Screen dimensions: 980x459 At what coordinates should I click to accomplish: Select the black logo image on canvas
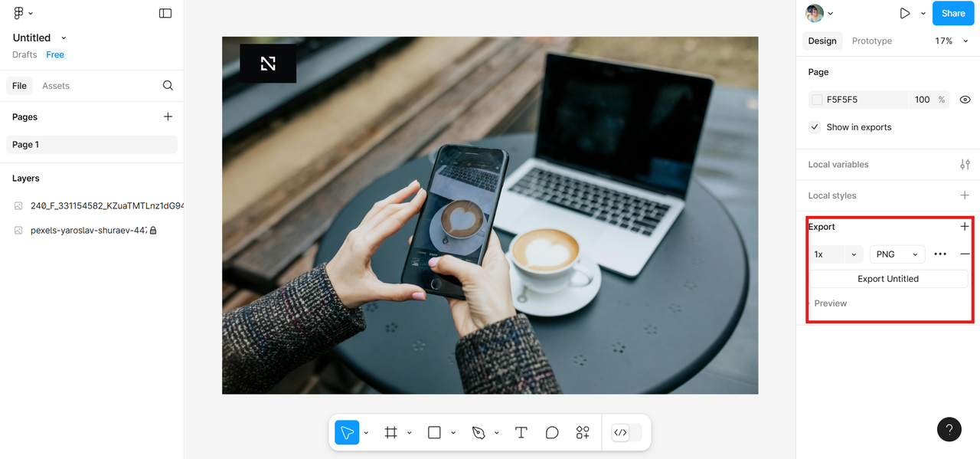[x=268, y=64]
